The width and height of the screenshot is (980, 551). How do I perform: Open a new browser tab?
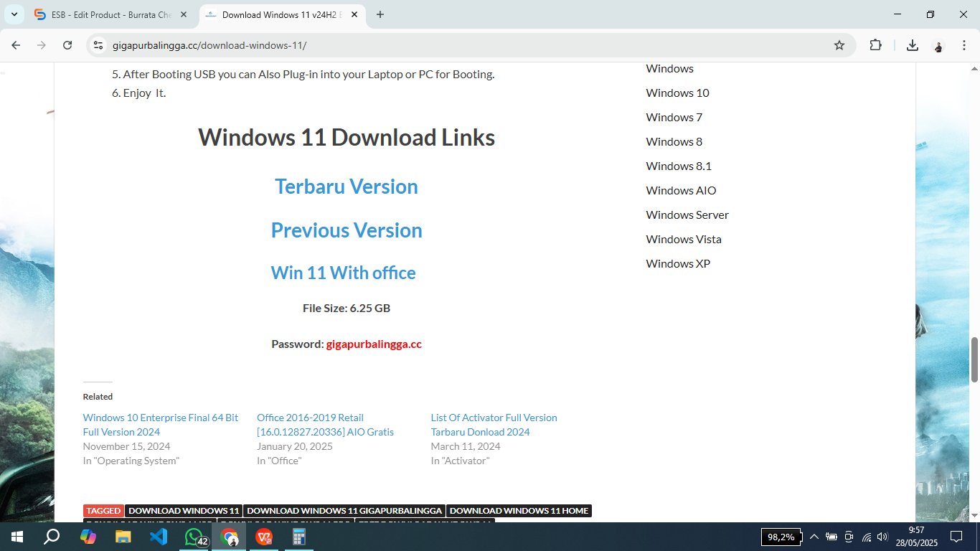pyautogui.click(x=380, y=14)
